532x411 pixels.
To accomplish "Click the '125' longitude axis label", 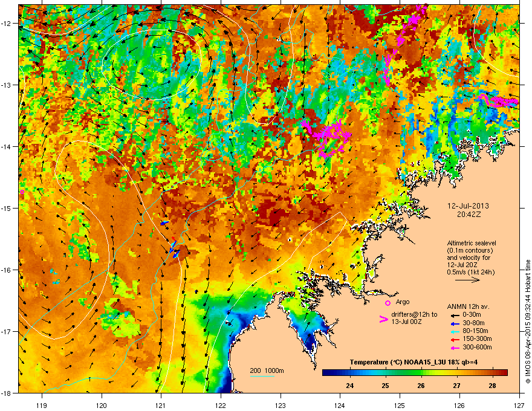I will point(400,405).
